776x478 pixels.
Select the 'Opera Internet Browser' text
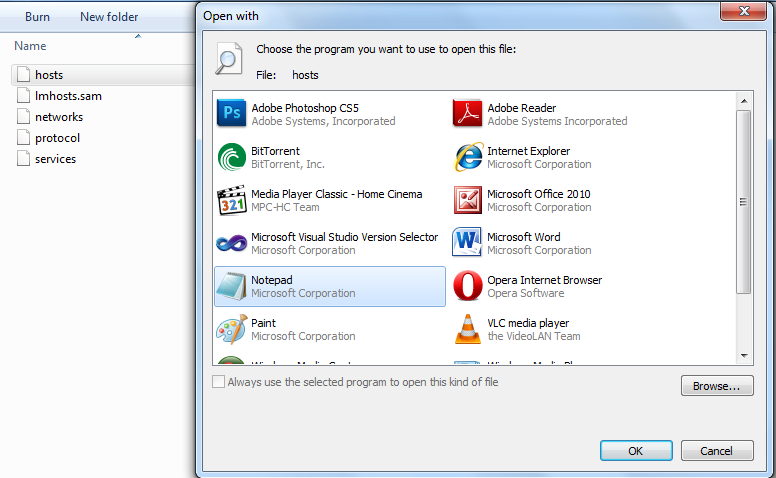pyautogui.click(x=544, y=280)
